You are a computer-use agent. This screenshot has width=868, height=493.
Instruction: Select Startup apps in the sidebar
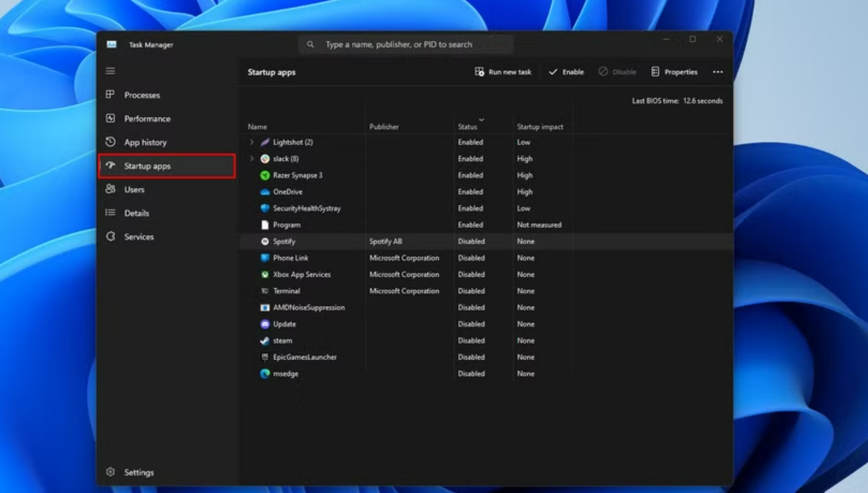point(167,166)
